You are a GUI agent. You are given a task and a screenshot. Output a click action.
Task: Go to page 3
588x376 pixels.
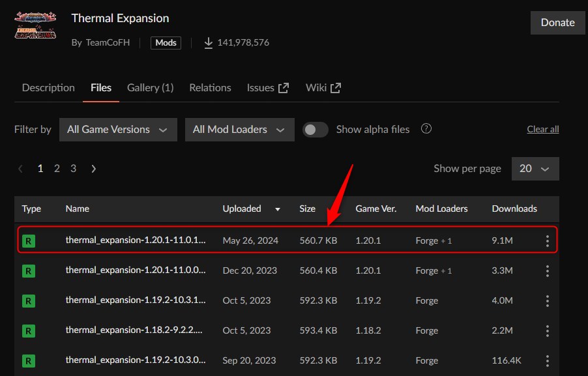pyautogui.click(x=74, y=169)
